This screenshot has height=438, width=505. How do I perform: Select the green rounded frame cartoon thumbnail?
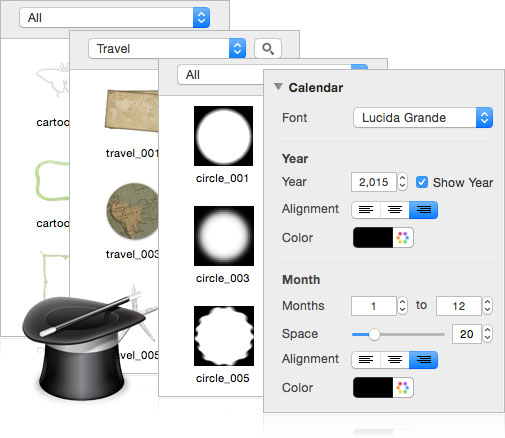pos(52,181)
